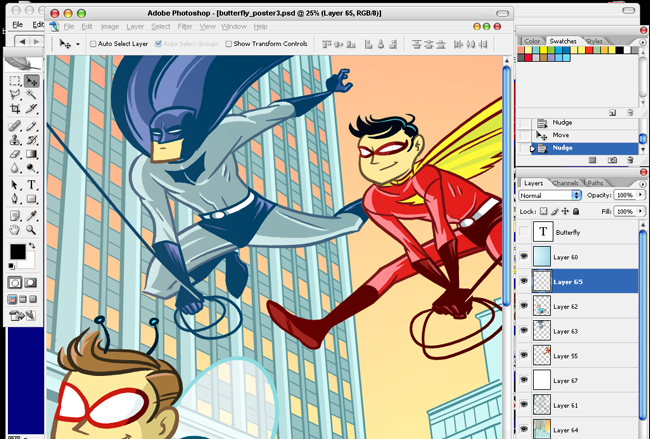
Task: Open the Layer menu
Action: [x=135, y=27]
